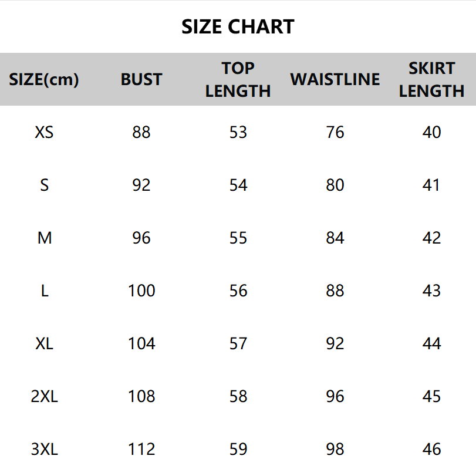
Task: Select the XL size row label
Action: point(44,344)
